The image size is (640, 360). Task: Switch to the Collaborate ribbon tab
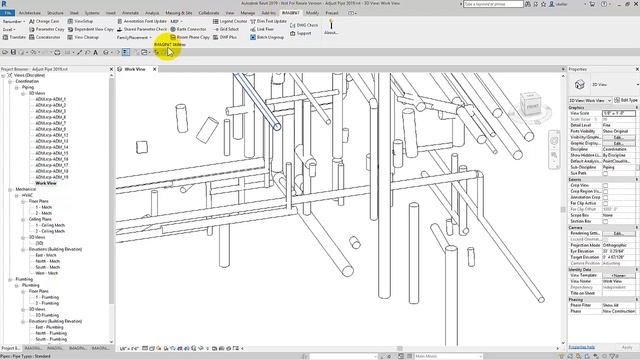(x=209, y=13)
